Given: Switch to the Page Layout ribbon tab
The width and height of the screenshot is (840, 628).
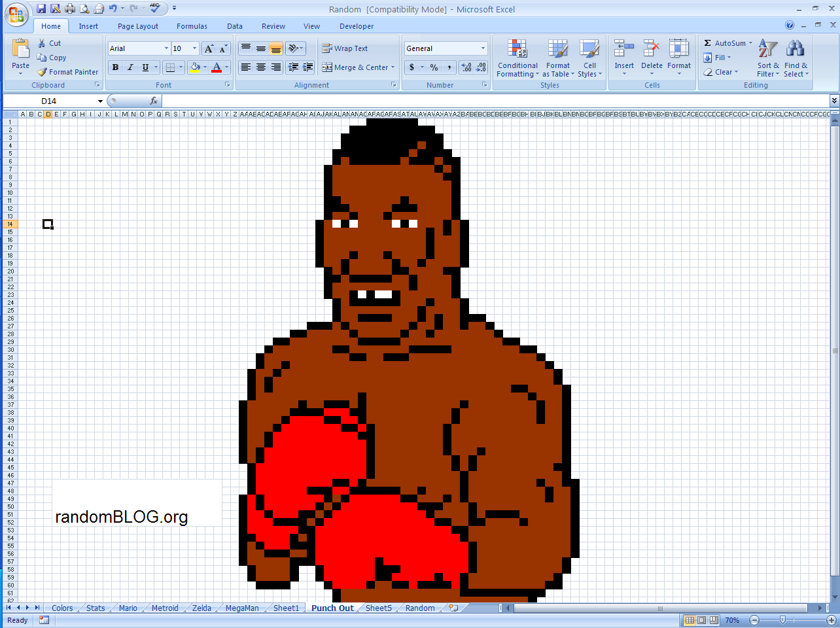Looking at the screenshot, I should [x=138, y=26].
